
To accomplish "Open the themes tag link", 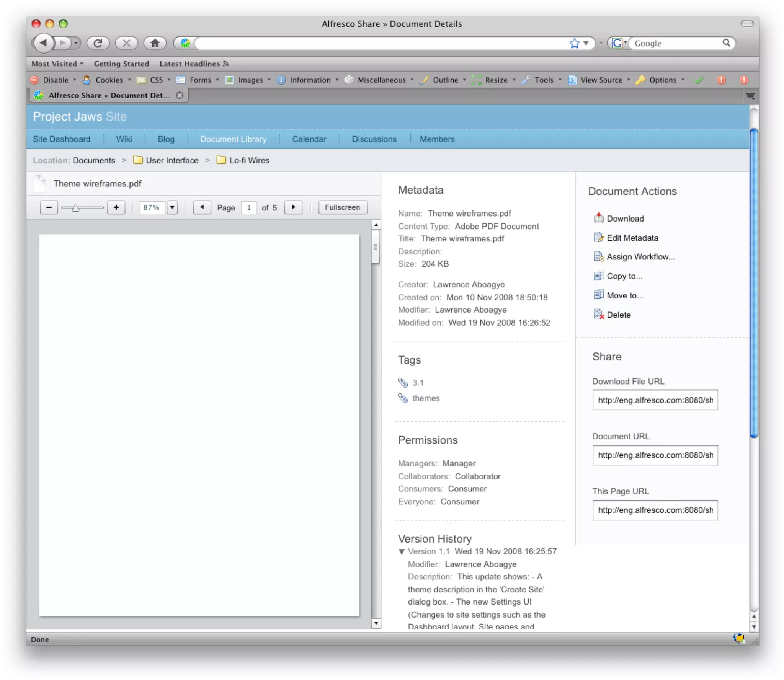I will (x=426, y=398).
